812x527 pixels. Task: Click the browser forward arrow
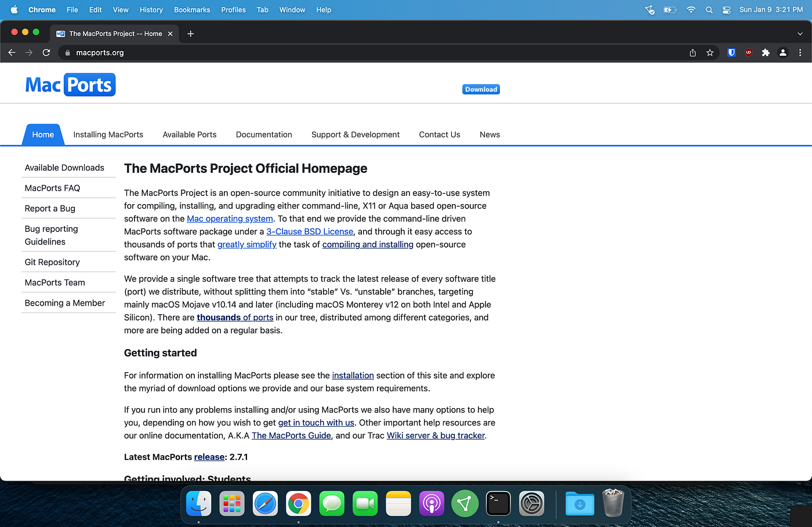coord(29,52)
